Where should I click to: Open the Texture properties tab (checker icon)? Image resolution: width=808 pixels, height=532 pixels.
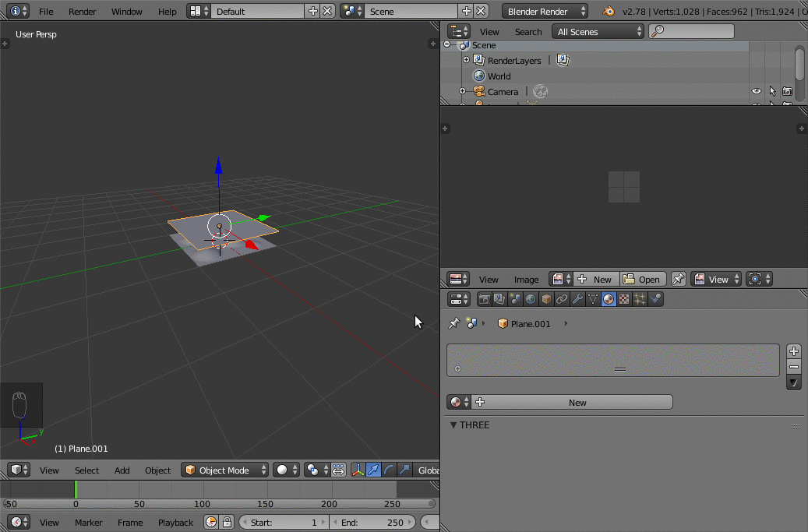[624, 299]
